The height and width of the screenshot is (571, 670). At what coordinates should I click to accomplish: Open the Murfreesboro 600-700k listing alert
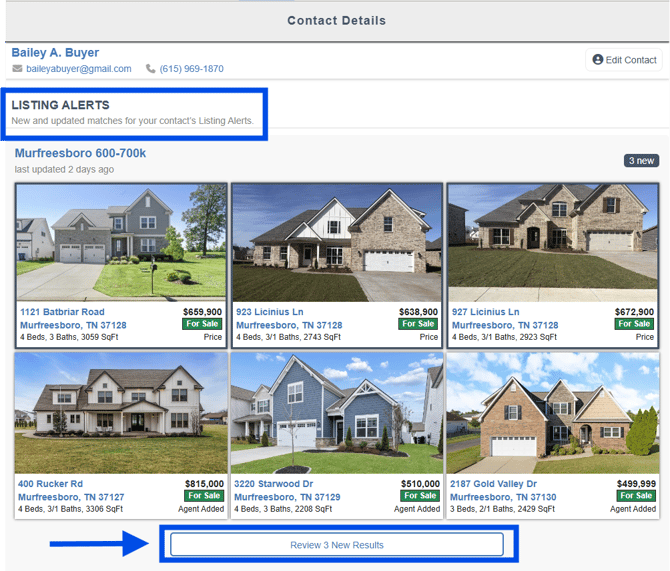point(80,153)
